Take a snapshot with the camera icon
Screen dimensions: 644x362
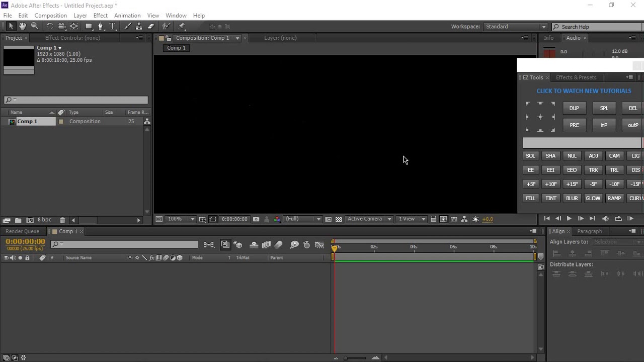(256, 219)
